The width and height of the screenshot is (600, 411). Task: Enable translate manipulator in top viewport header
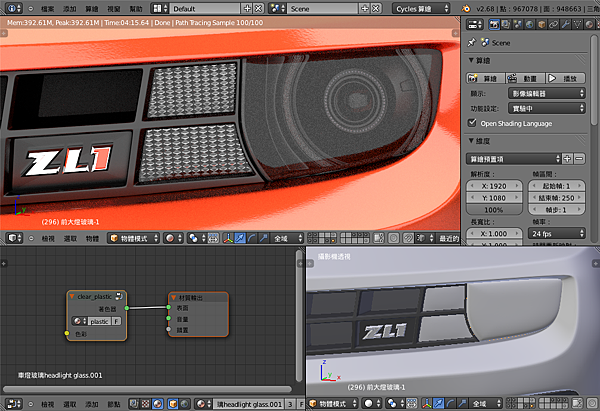[240, 238]
